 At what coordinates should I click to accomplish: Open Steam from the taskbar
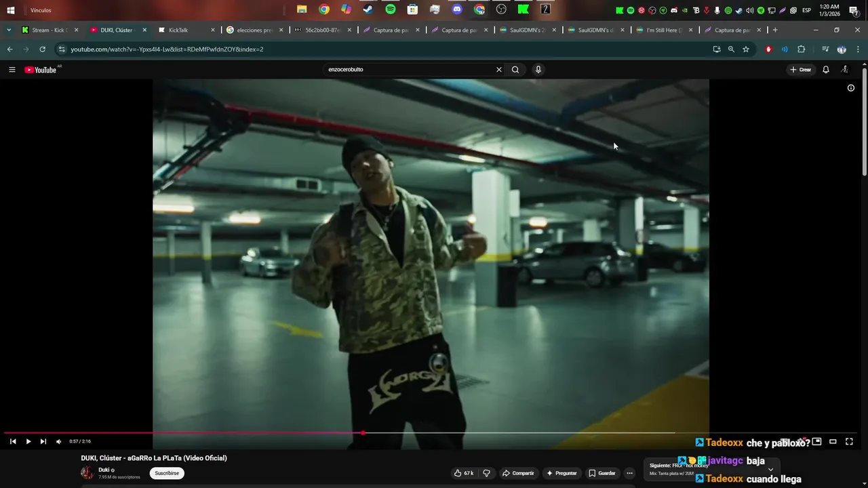[368, 9]
